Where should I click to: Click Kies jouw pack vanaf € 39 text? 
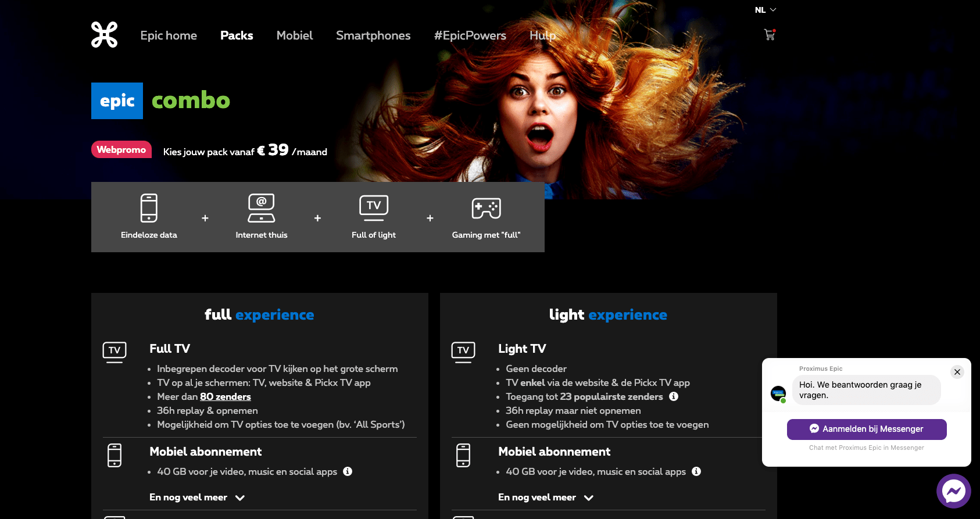click(245, 151)
